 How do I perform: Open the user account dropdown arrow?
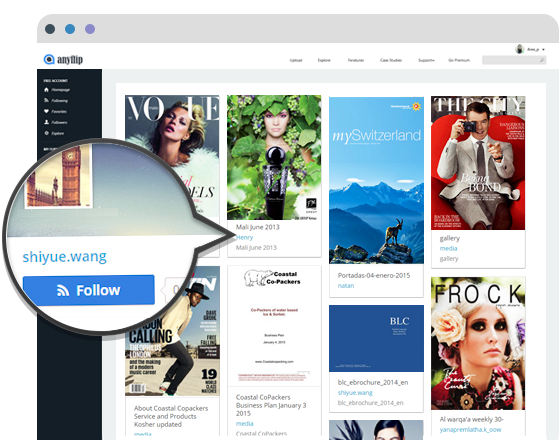pyautogui.click(x=544, y=50)
